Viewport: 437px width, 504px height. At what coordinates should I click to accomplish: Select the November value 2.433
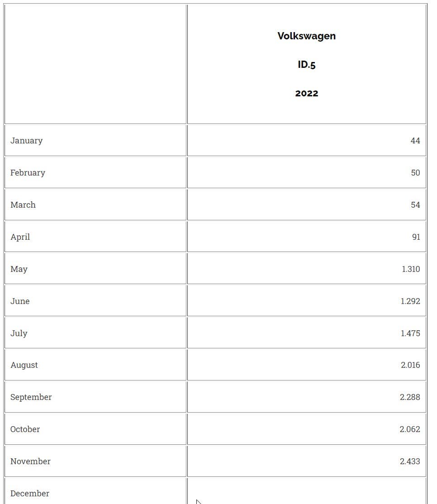(409, 461)
